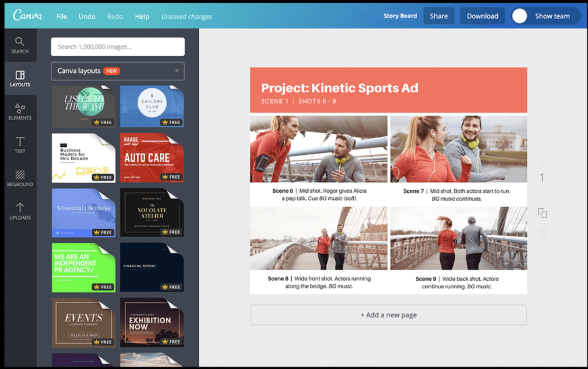
Task: Choose the Sailors Club layout
Action: coord(152,107)
